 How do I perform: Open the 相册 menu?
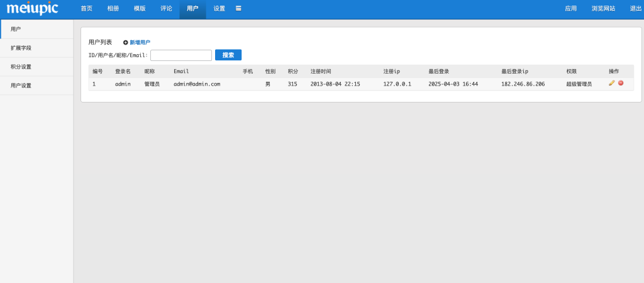pos(113,8)
